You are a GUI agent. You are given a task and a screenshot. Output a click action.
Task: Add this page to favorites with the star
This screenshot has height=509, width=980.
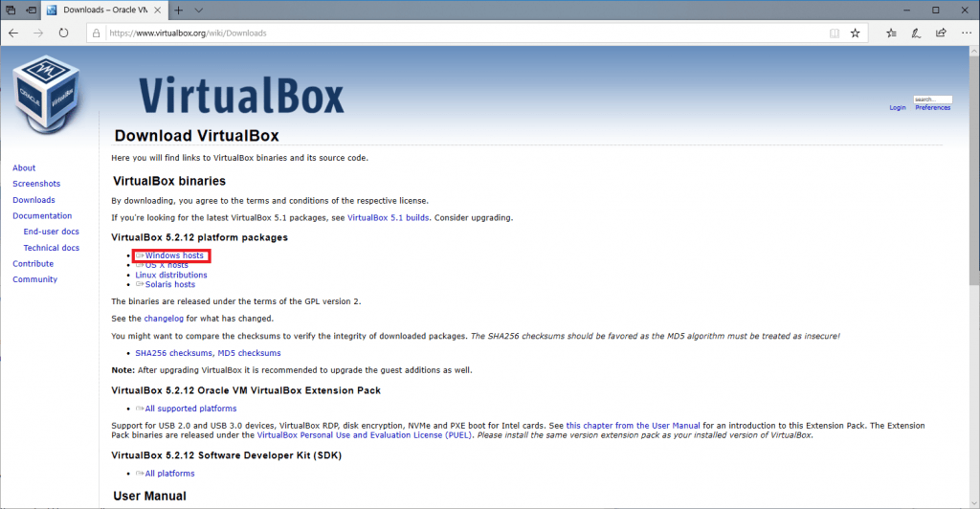tap(855, 33)
